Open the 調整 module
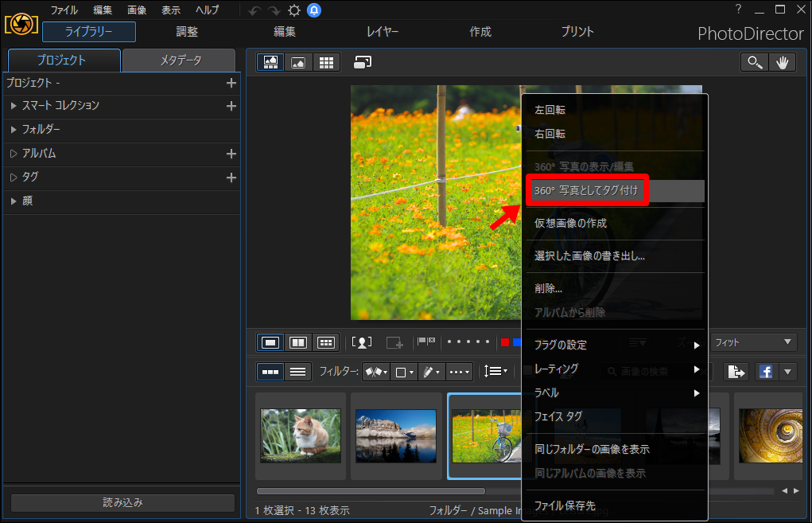 [187, 32]
